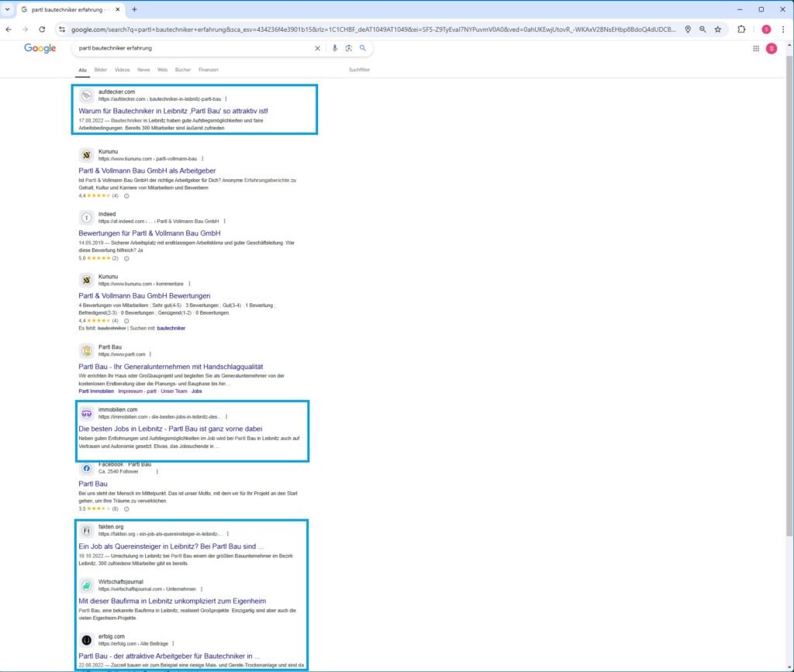Screen dimensions: 794x672
Task: Click the location pin icon in address bar
Action: point(688,29)
